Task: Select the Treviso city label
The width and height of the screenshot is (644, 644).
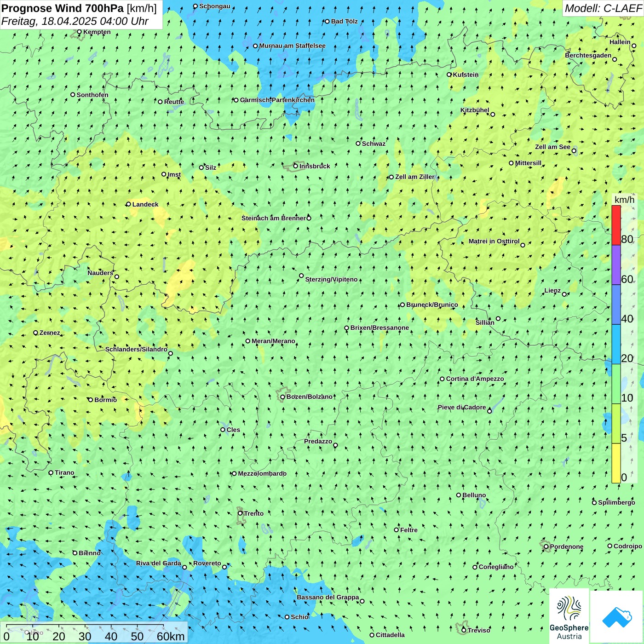Action: [x=479, y=630]
